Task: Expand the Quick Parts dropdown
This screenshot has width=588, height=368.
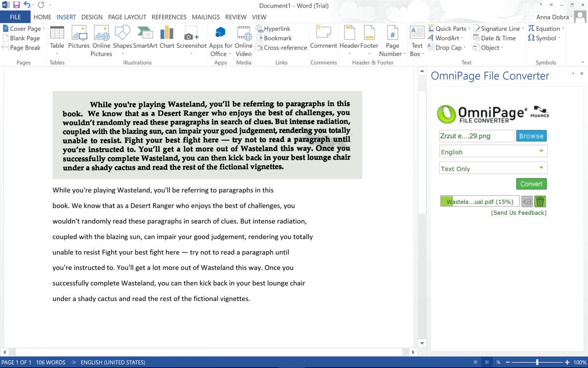Action: pos(449,29)
